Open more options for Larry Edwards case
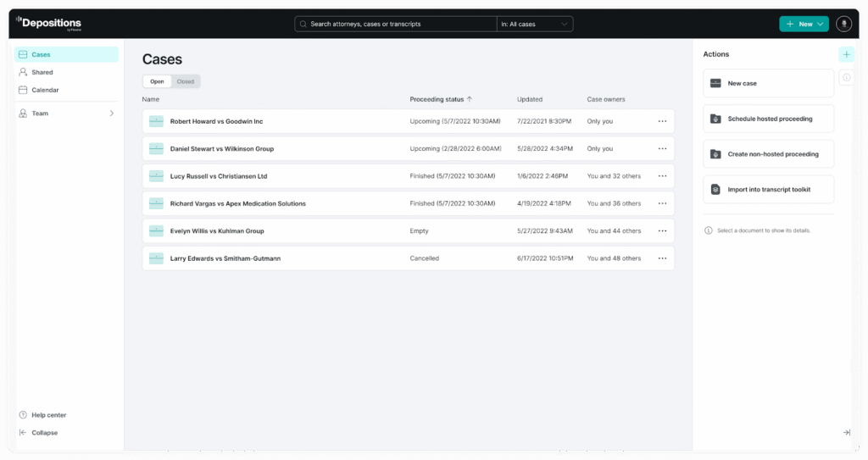Image resolution: width=868 pixels, height=460 pixels. (x=662, y=258)
